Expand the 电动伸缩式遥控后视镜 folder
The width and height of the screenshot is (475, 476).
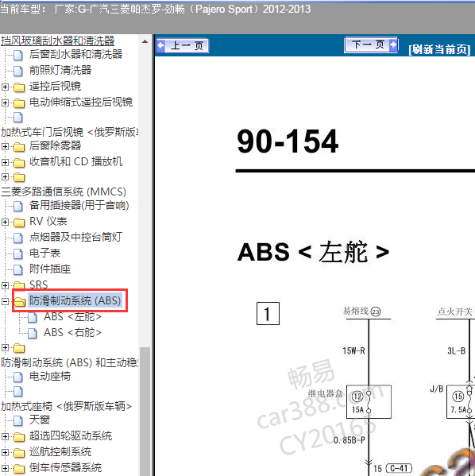pyautogui.click(x=5, y=103)
